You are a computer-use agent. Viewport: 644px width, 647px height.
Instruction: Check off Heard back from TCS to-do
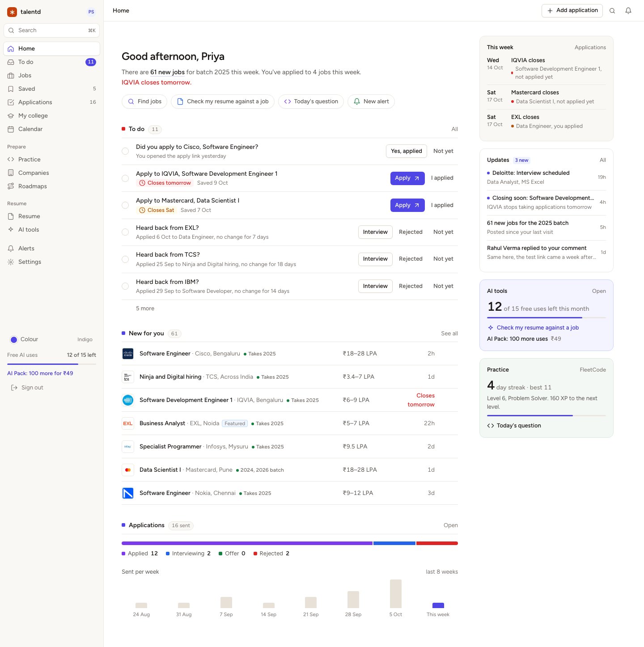(125, 259)
